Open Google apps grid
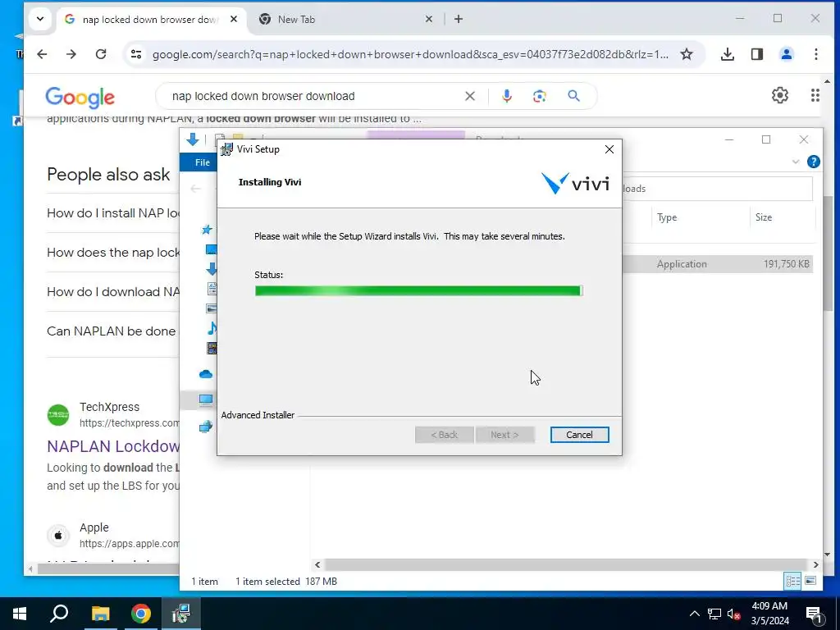This screenshot has width=840, height=630. [x=815, y=95]
